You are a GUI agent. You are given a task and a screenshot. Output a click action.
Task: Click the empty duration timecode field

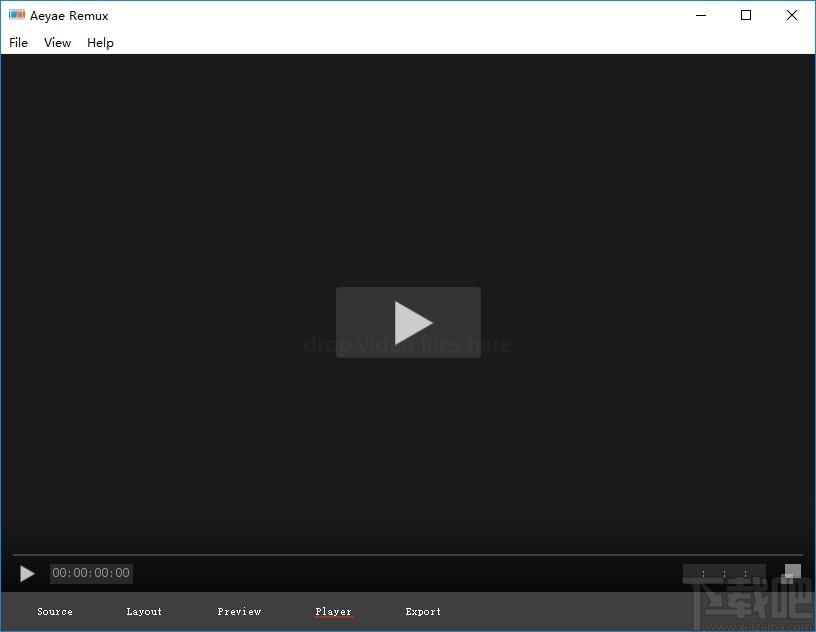pyautogui.click(x=724, y=573)
